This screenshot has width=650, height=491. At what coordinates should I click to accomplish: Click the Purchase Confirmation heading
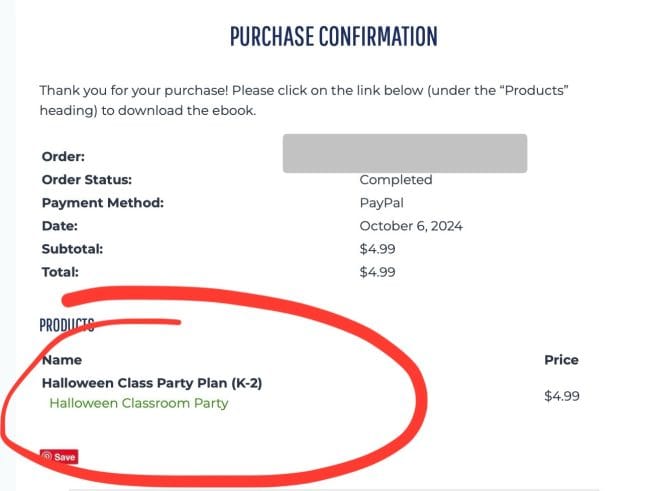(333, 37)
